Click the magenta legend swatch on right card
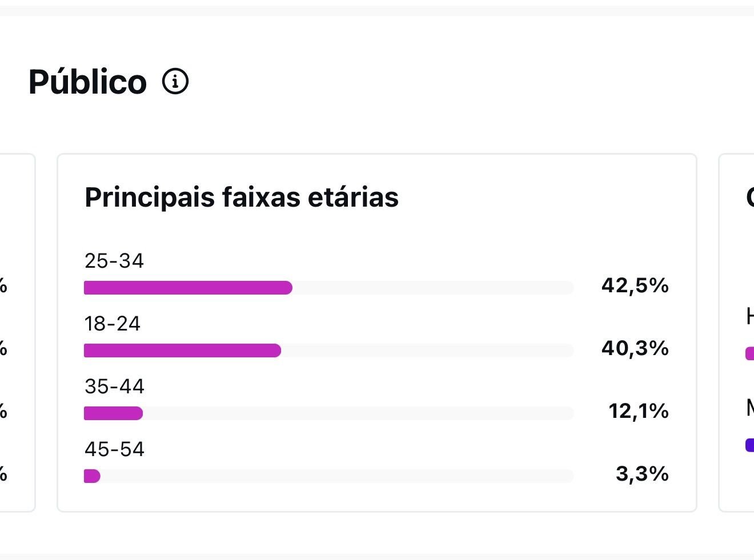 coord(749,354)
